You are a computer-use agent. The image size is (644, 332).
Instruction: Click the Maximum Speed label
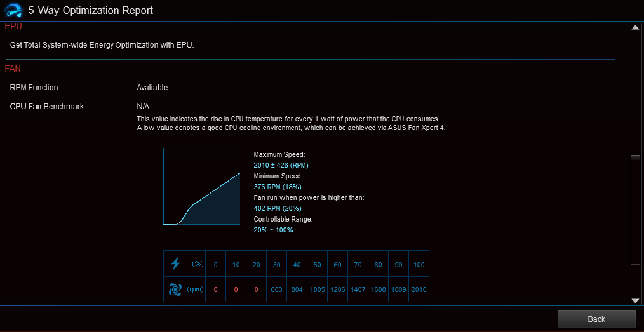coord(279,155)
